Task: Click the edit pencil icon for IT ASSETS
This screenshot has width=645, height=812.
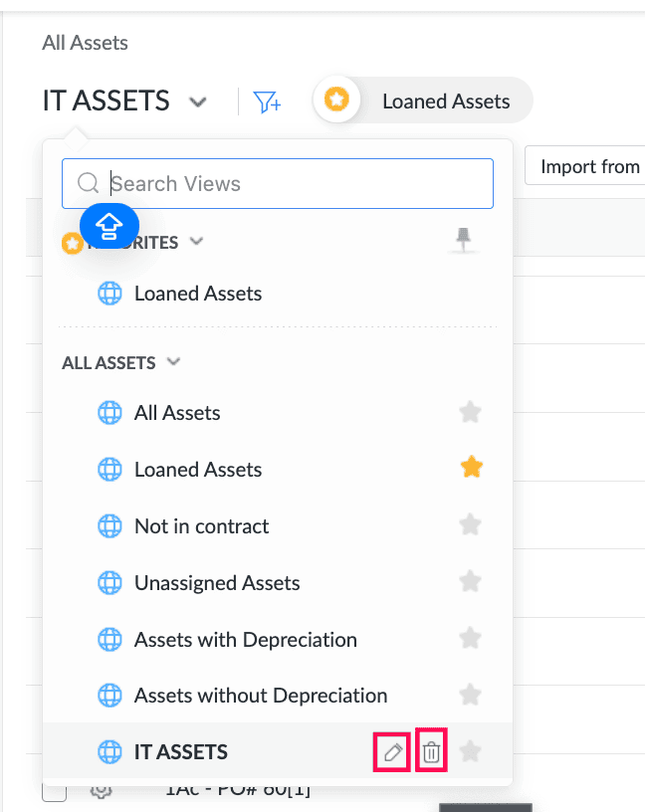Action: coord(393,752)
